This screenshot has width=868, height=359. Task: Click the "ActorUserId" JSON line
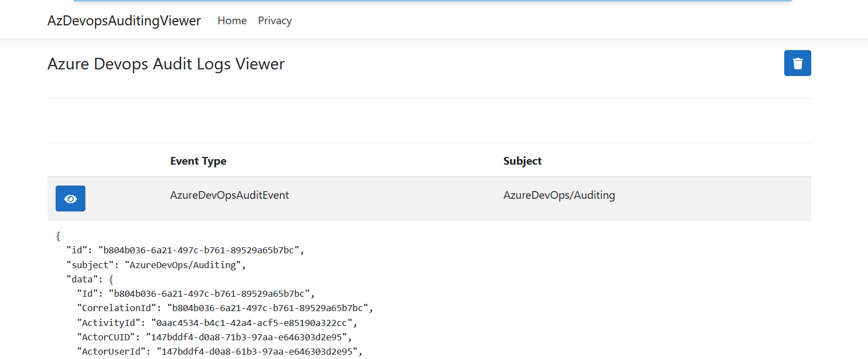[220, 352]
